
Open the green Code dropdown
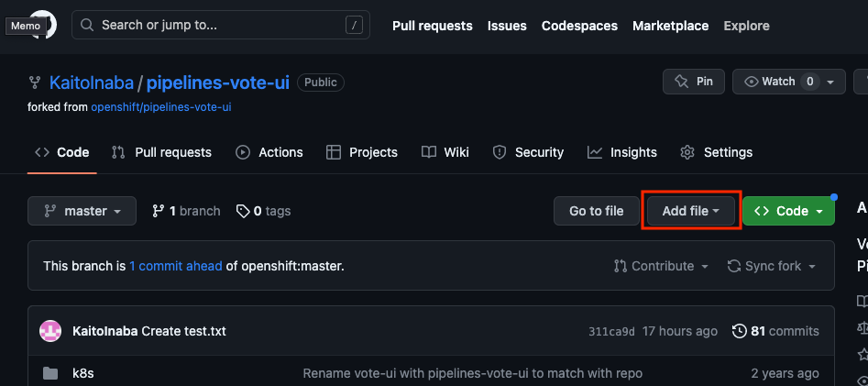(x=789, y=211)
